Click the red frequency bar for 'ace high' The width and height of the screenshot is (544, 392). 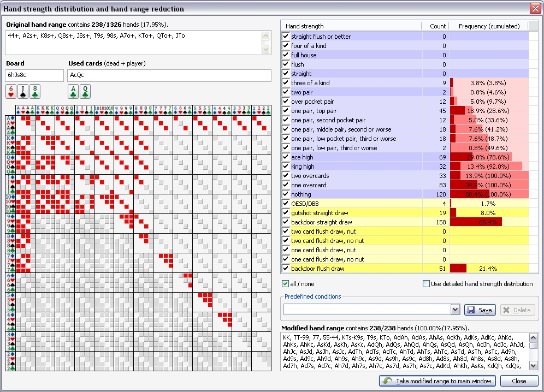[462, 157]
